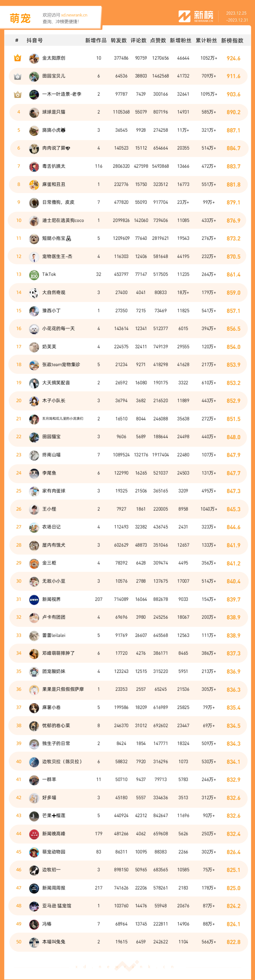Open the xd.newrank.cn link
Viewport: 255px width, 980px height.
point(74,15)
